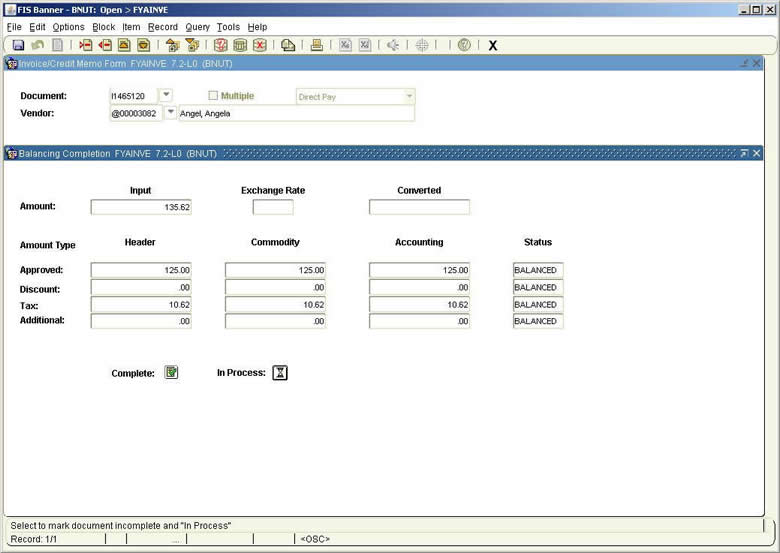Viewport: 780px width, 553px height.
Task: Go to Previous Record via toolbar
Action: point(124,45)
